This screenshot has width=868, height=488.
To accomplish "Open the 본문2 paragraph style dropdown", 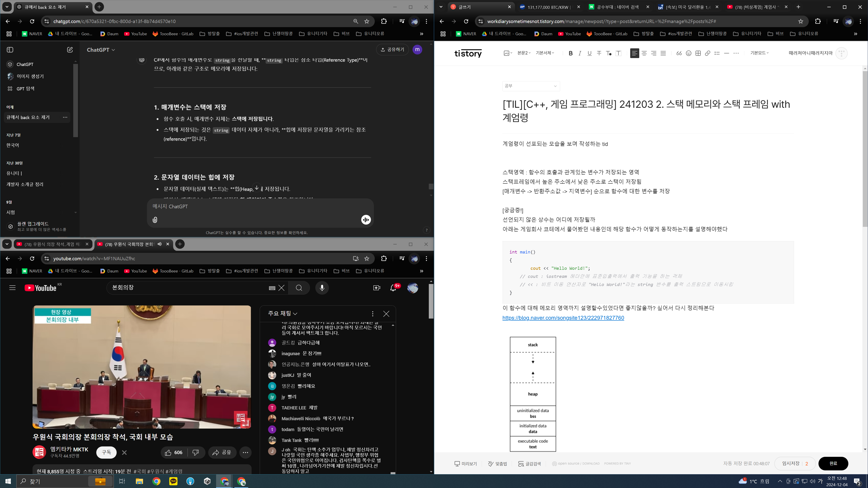I will 524,53.
